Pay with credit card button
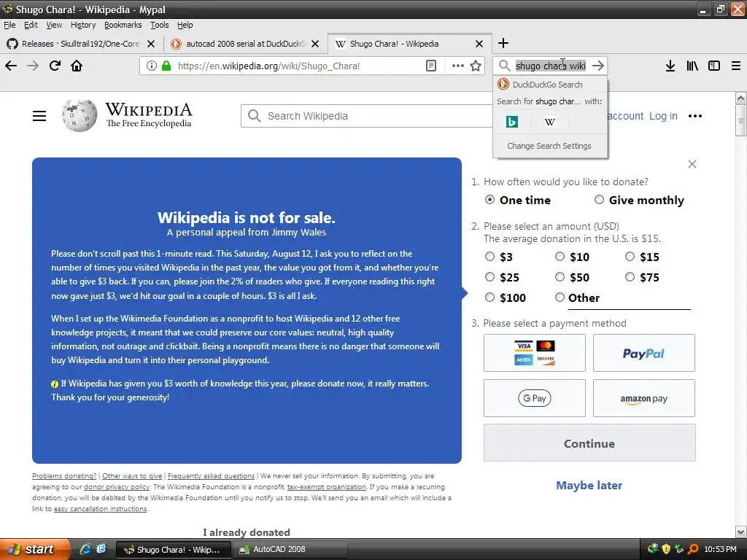The height and width of the screenshot is (560, 747). point(535,353)
